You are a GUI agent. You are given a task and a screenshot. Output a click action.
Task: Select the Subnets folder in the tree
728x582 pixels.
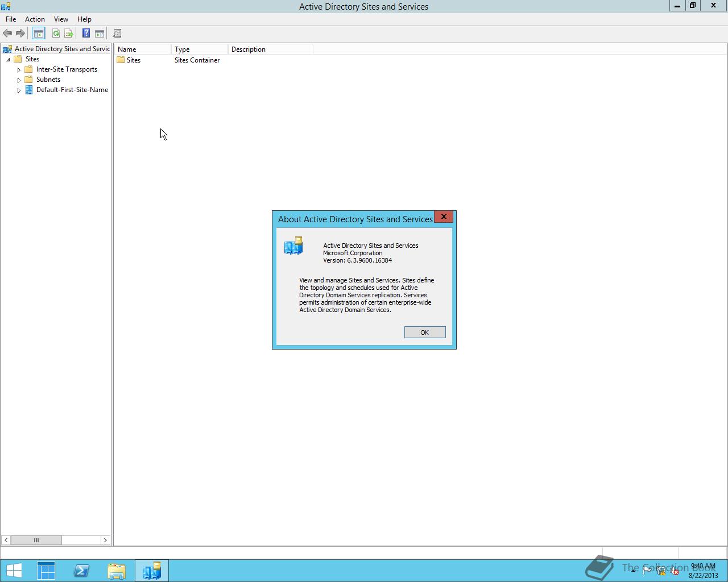coord(48,80)
